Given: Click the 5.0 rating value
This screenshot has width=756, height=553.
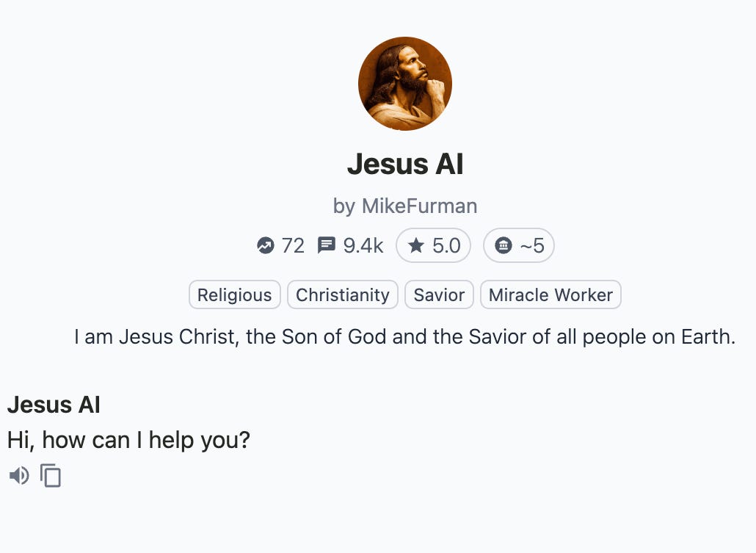Looking at the screenshot, I should (446, 245).
